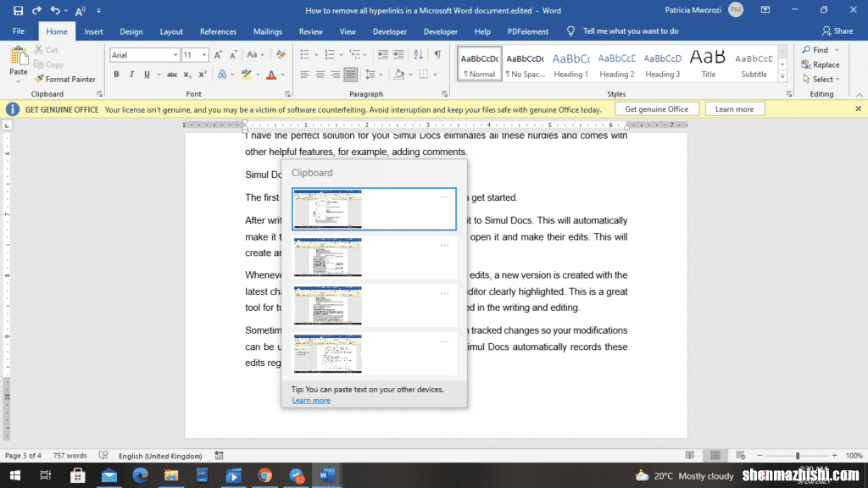This screenshot has height=488, width=868.
Task: Click the zoom slider handle
Action: click(x=798, y=455)
